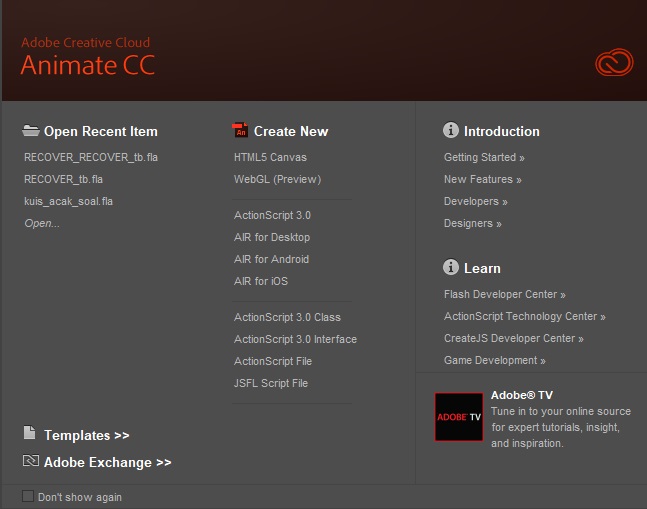Create a new JSFL Script File

tap(271, 383)
